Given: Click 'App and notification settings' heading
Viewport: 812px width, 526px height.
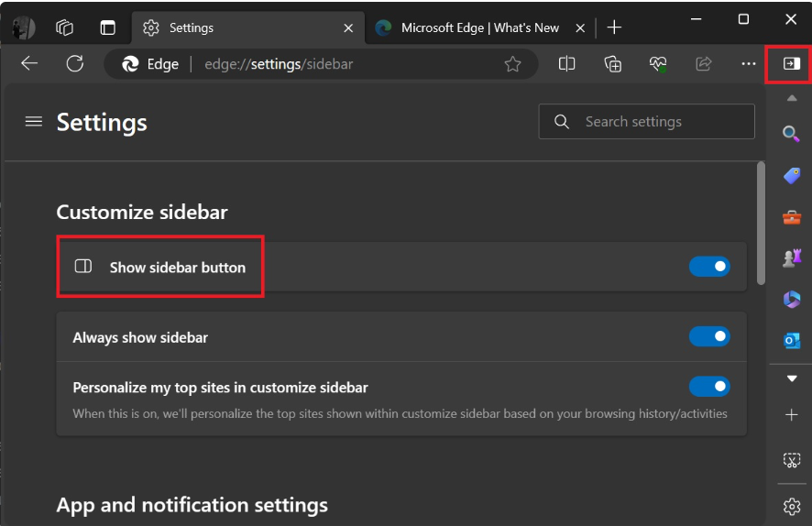Looking at the screenshot, I should (192, 505).
